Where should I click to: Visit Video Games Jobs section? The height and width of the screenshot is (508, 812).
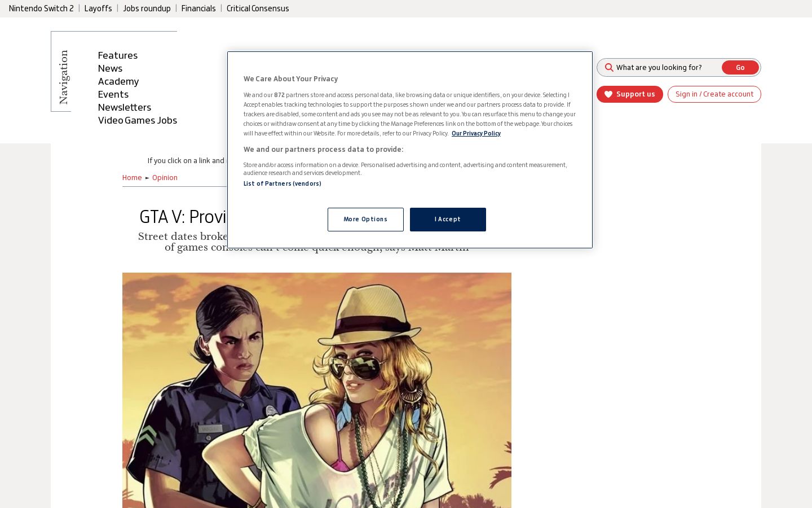(138, 120)
